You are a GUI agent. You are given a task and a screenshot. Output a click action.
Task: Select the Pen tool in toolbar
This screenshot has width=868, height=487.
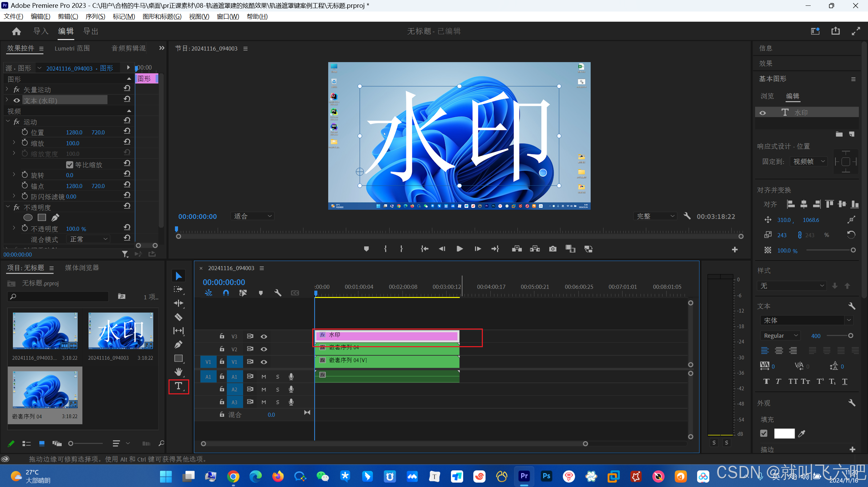(x=178, y=344)
